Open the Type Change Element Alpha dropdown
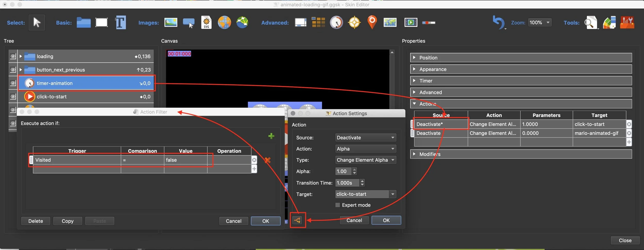 coord(366,160)
